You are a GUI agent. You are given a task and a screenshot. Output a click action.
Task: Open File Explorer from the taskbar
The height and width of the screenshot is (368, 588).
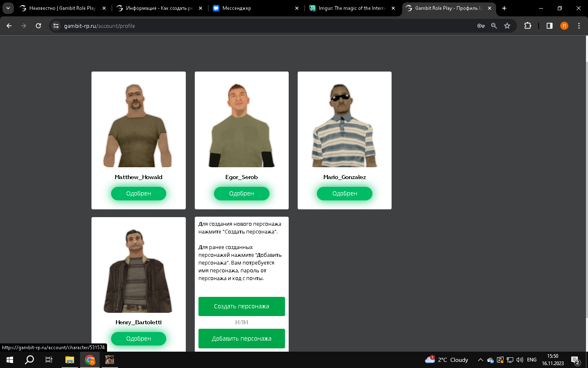tap(69, 360)
